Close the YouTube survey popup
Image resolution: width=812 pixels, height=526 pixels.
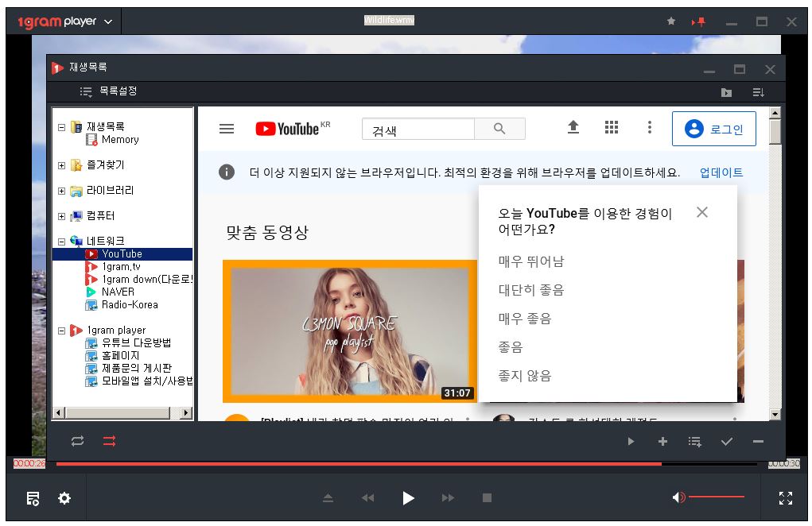click(701, 212)
